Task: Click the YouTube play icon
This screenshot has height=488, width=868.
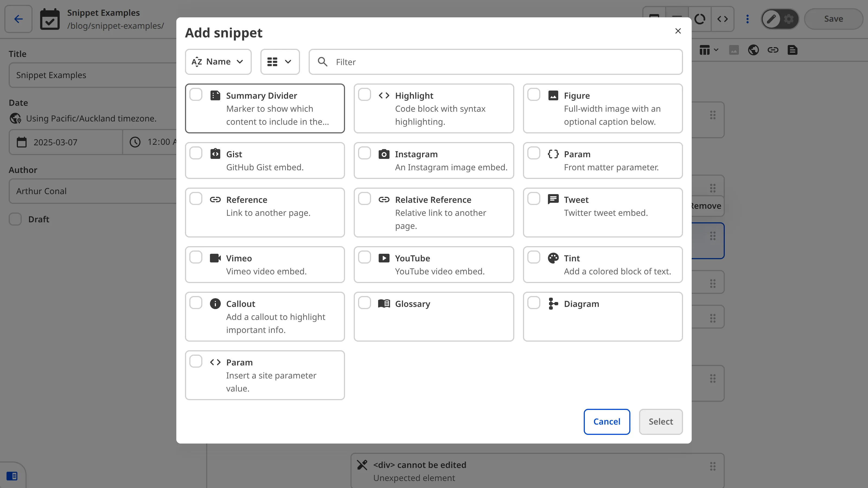Action: [384, 258]
